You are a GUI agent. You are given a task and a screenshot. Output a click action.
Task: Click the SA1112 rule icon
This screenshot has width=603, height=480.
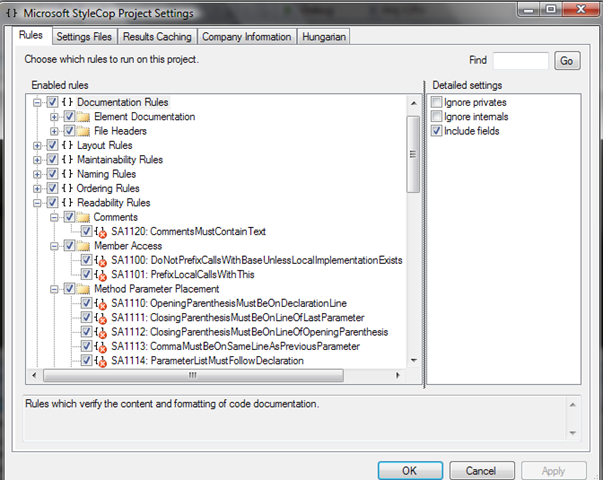(x=101, y=332)
